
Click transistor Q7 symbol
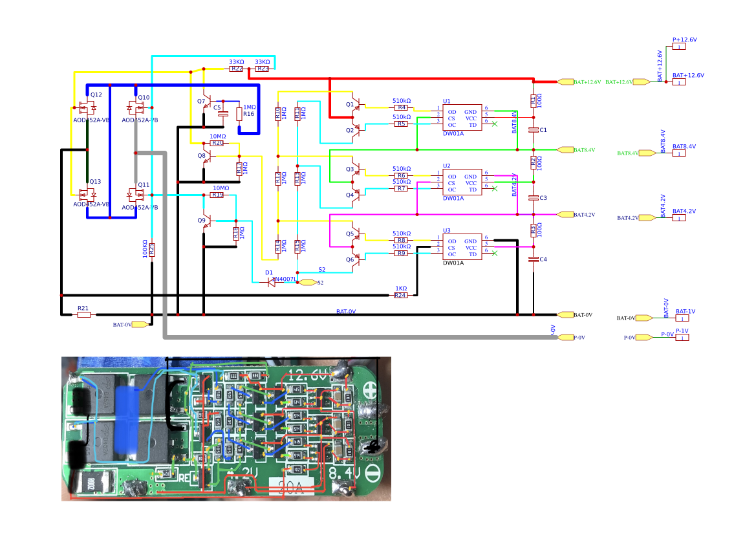[x=206, y=102]
